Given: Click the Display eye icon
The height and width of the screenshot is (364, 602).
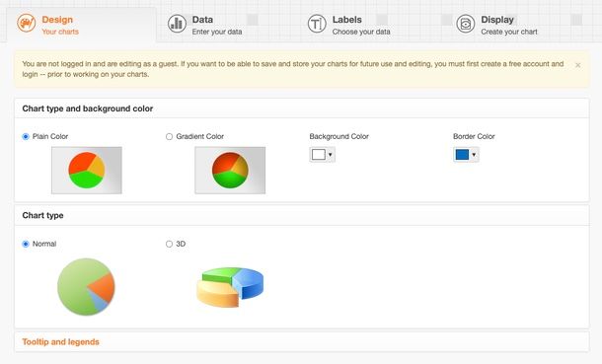Looking at the screenshot, I should pyautogui.click(x=466, y=24).
